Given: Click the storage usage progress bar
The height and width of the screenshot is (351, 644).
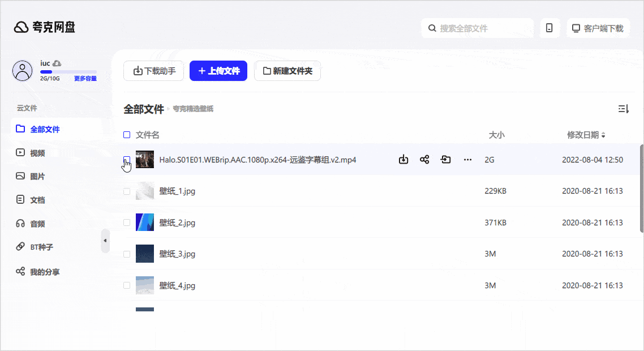Looking at the screenshot, I should point(68,72).
